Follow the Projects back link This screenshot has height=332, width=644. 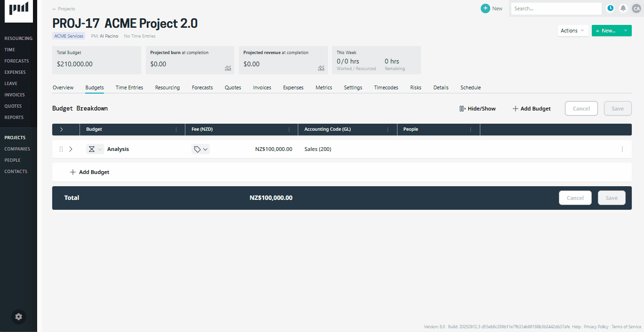63,8
